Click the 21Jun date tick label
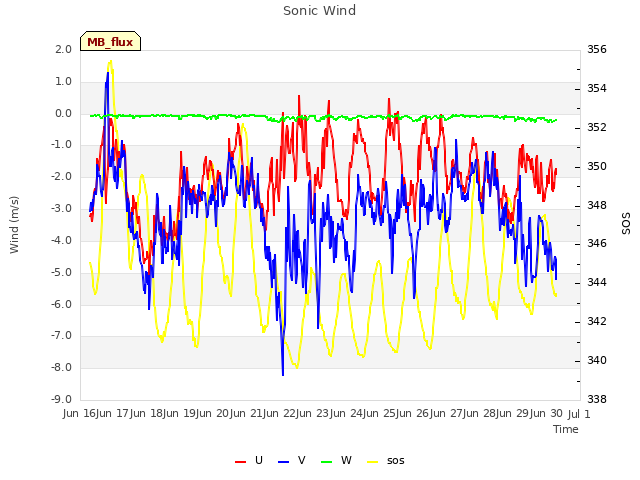The width and height of the screenshot is (640, 480). click(264, 413)
